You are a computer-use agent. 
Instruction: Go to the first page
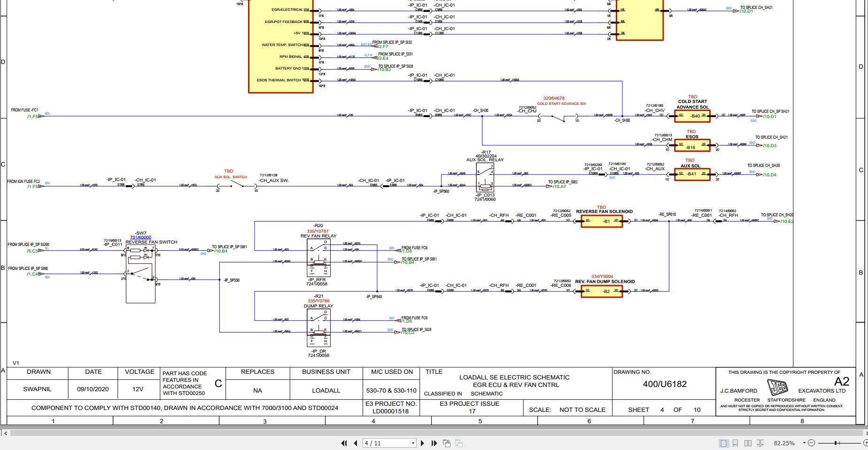(344, 443)
